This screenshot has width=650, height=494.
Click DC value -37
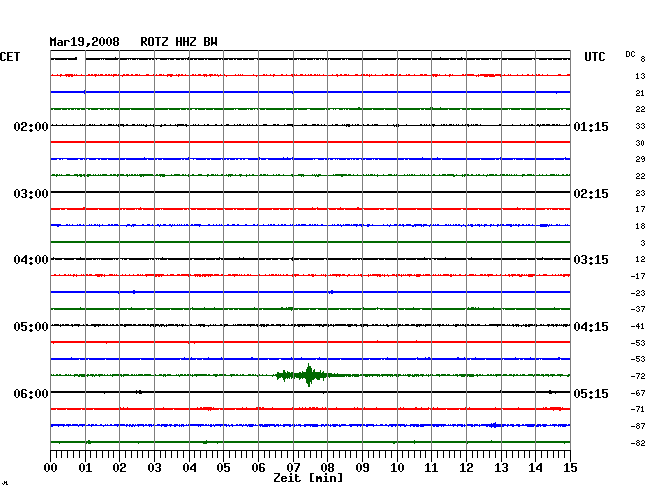click(638, 309)
